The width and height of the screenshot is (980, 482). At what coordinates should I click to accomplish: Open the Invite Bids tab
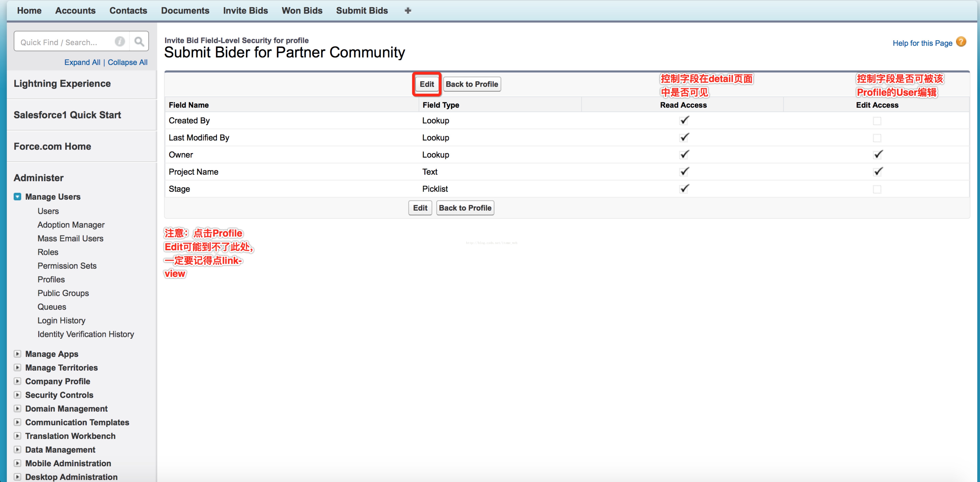(245, 11)
